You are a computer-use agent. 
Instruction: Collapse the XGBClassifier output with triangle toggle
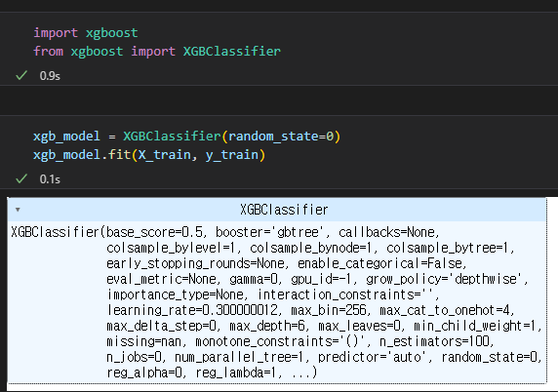pyautogui.click(x=18, y=210)
